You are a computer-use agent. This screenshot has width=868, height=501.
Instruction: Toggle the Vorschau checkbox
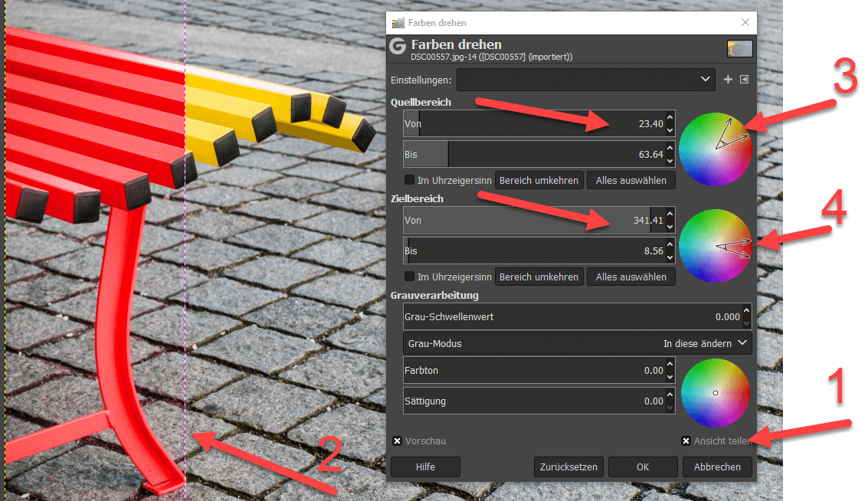point(397,441)
